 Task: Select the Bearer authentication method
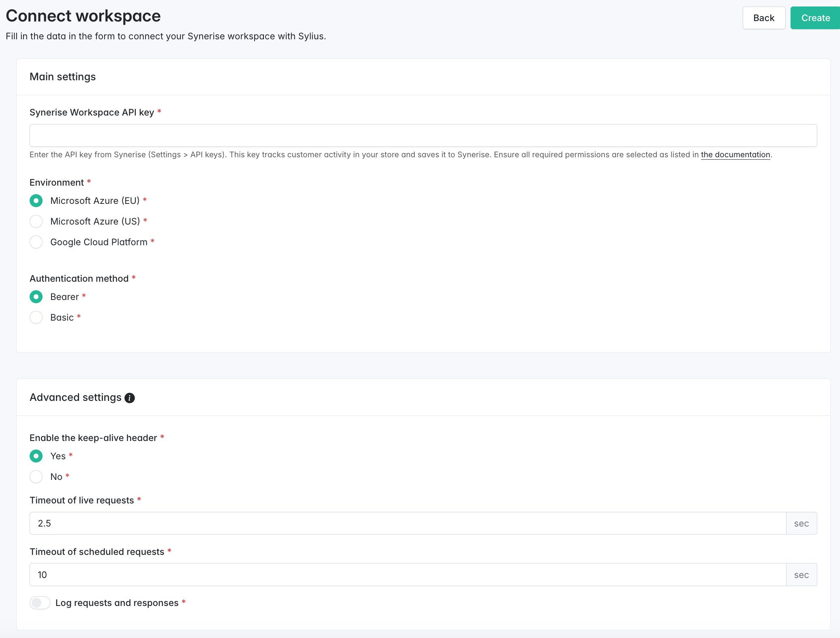[36, 297]
